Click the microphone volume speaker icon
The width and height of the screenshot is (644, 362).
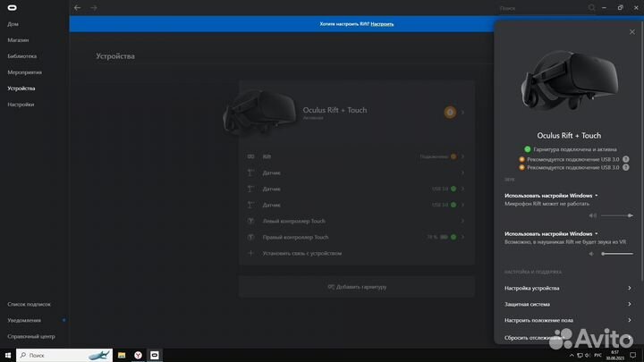593,215
